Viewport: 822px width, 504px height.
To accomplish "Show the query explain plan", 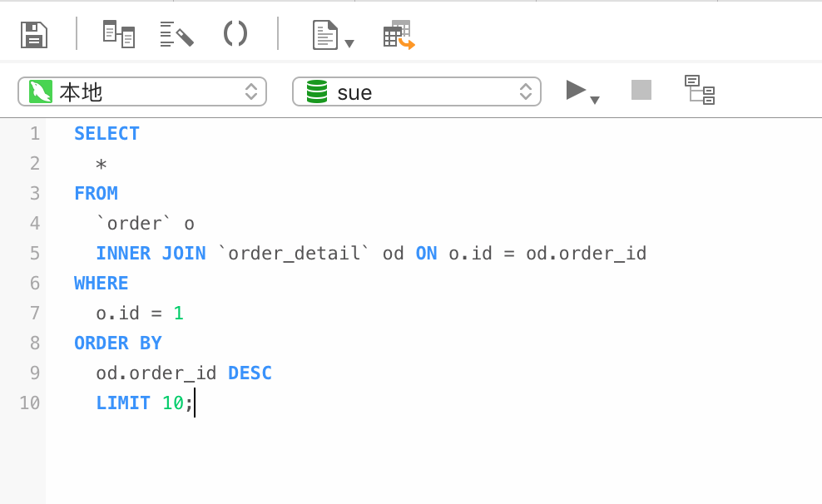I will [701, 91].
